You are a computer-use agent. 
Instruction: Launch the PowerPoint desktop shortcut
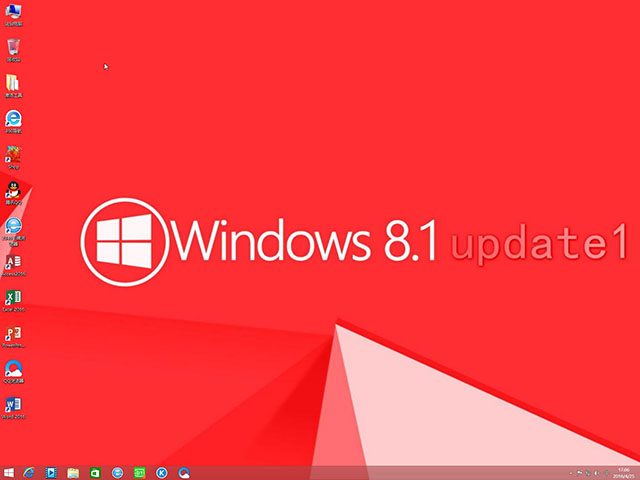pos(14,335)
